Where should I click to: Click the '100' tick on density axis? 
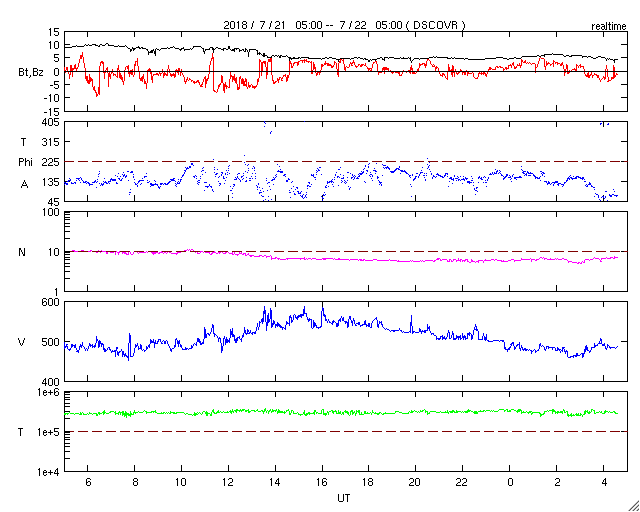(52, 213)
